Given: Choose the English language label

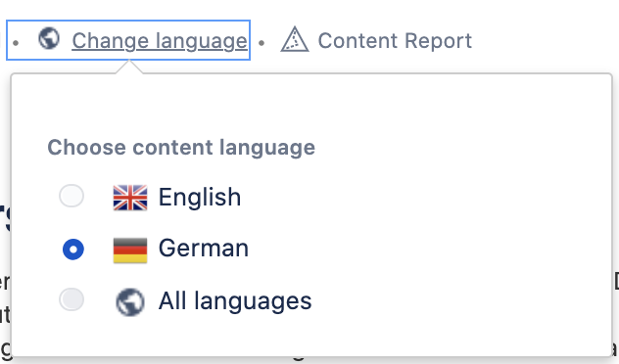Looking at the screenshot, I should click(200, 197).
